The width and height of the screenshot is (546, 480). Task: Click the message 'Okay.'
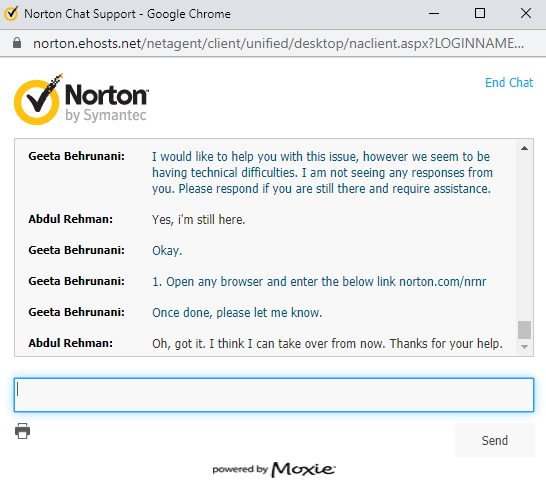[x=167, y=250]
